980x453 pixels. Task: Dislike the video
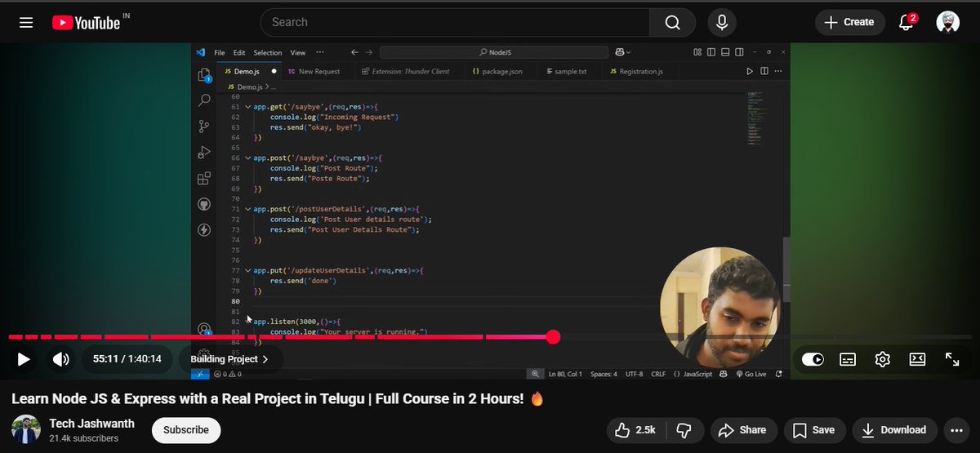[684, 430]
